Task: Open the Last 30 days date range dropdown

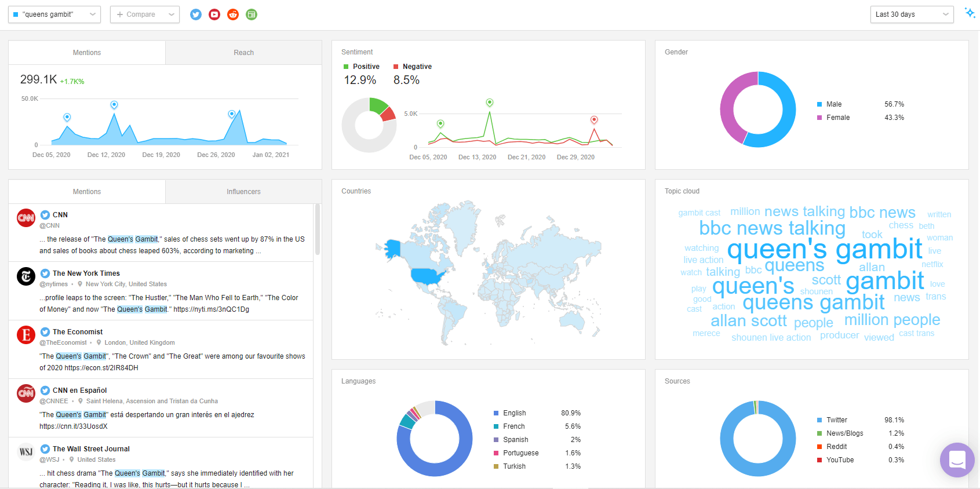Action: pyautogui.click(x=912, y=14)
